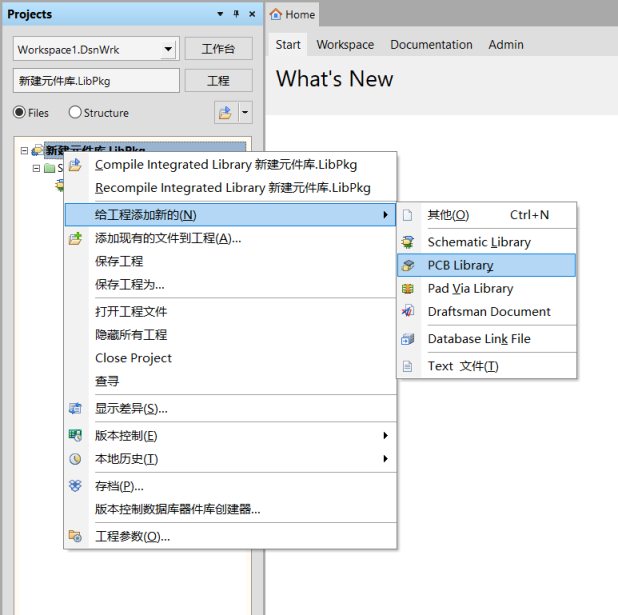Click the Compile Integrated Library icon in context menu

point(75,165)
